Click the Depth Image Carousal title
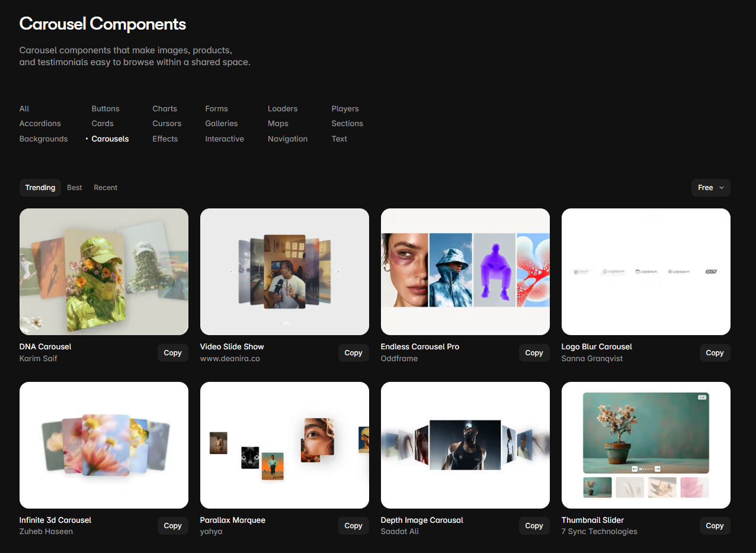756x553 pixels. 422,520
